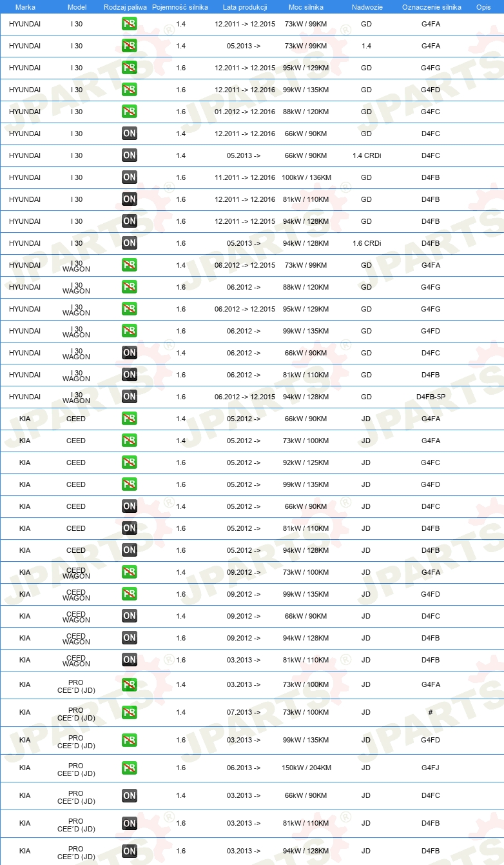Click the Nadwozie column header
Viewport: 504px width, 865px height.
[366, 6]
